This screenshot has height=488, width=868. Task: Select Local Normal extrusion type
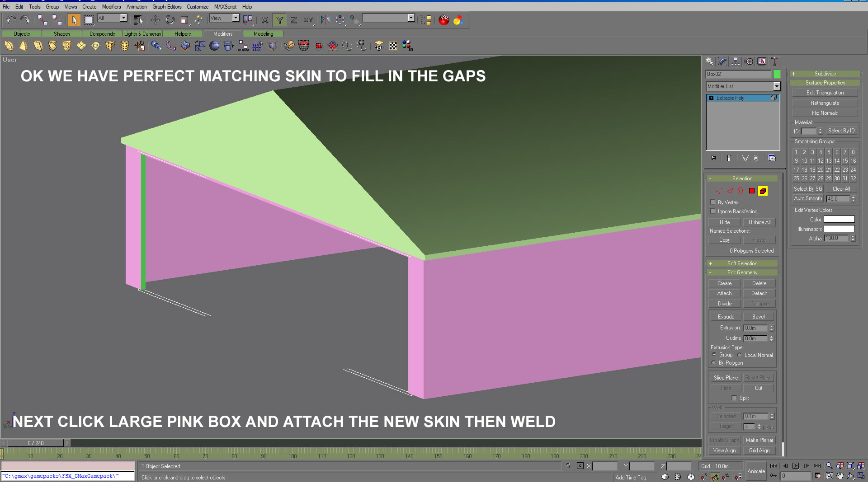click(740, 355)
